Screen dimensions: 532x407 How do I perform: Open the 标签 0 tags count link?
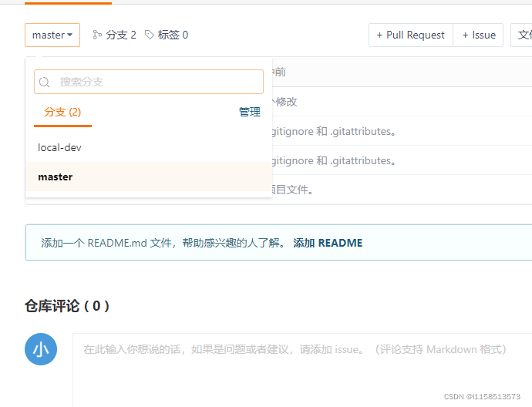pyautogui.click(x=173, y=35)
